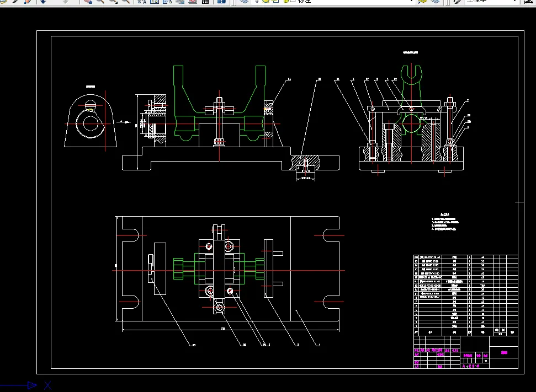Activate the Zoom Realtime magnifier

click(x=100, y=2)
